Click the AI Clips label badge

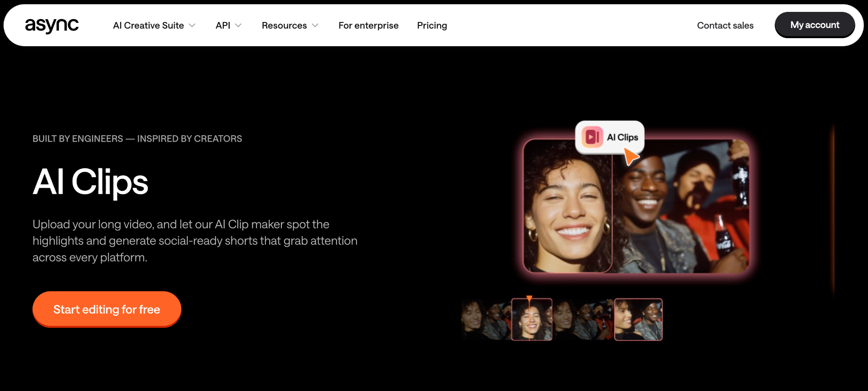tap(609, 137)
